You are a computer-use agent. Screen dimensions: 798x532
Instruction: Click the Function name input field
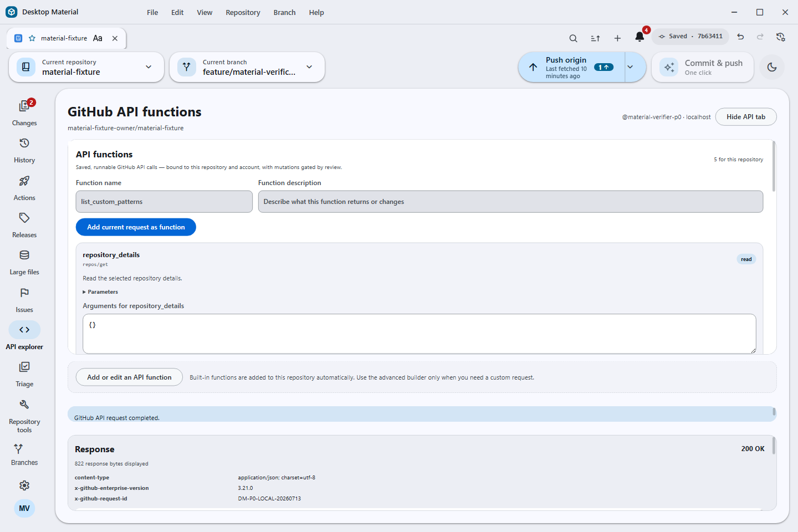pos(164,202)
